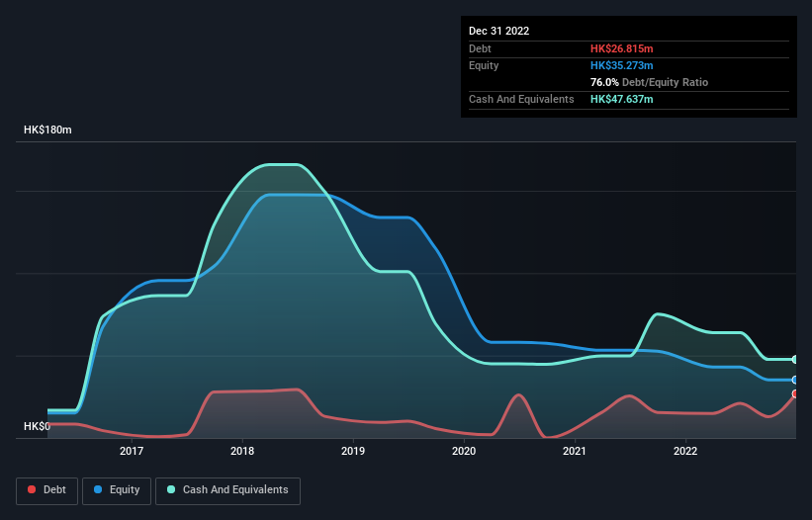
Task: Select the 2017 x-axis label
Action: click(x=132, y=451)
